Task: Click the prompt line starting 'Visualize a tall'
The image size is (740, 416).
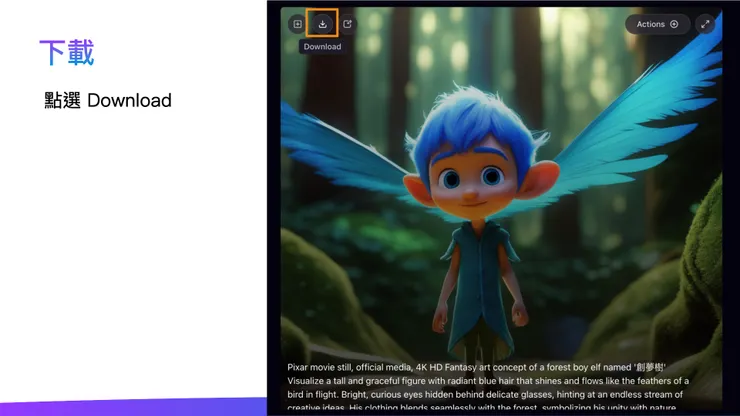Action: 488,381
